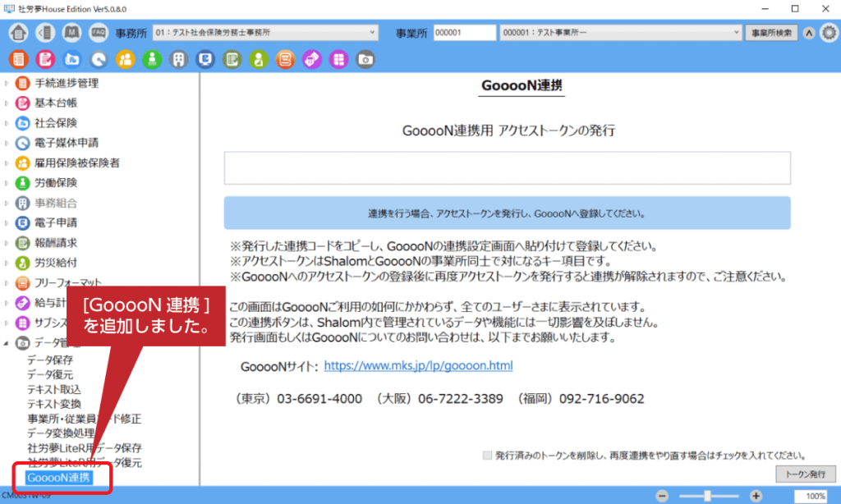The width and height of the screenshot is (841, 504).
Task: Open the GooooN site mks.jp link
Action: (x=418, y=365)
